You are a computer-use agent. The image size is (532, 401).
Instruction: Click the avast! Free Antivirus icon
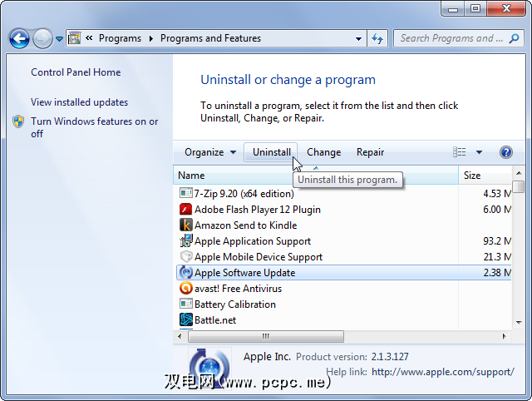(185, 289)
